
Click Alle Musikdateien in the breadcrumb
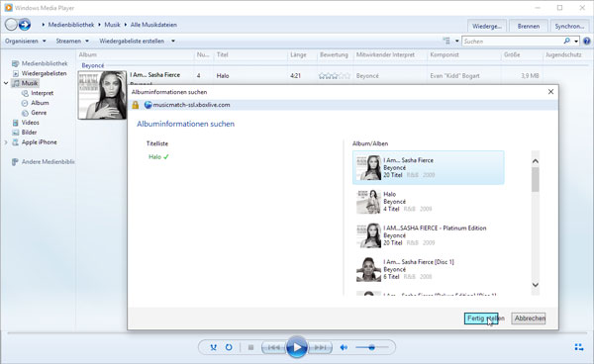153,25
